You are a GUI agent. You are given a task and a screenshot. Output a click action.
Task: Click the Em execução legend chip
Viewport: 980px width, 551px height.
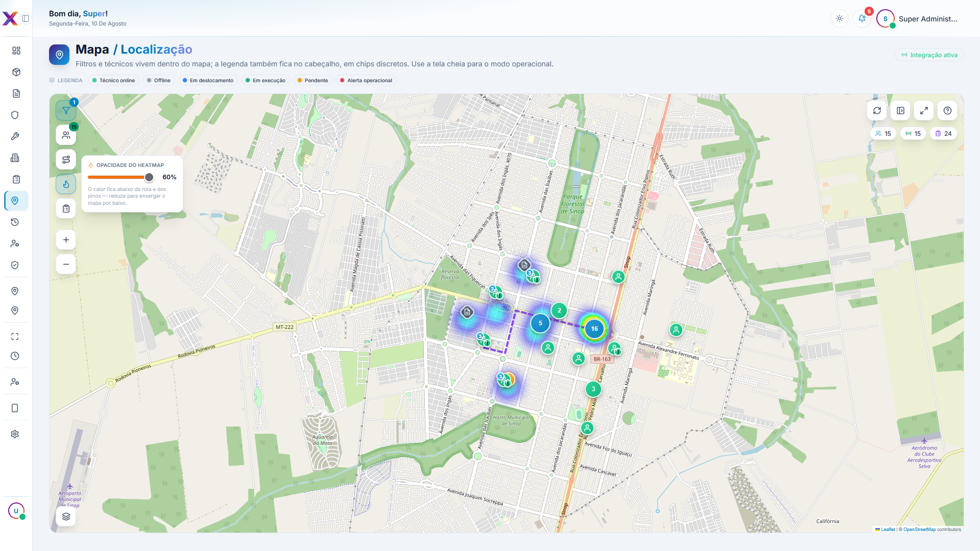pos(266,80)
